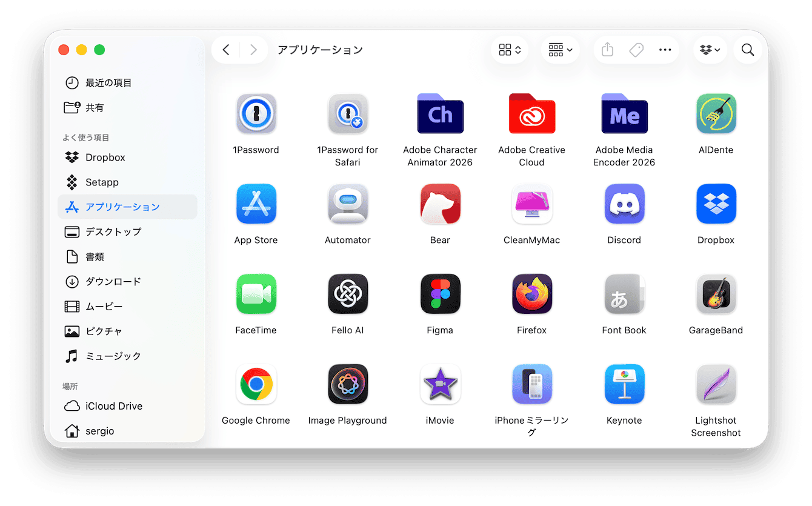Select the Firefox app icon
This screenshot has width=812, height=506.
tap(532, 294)
